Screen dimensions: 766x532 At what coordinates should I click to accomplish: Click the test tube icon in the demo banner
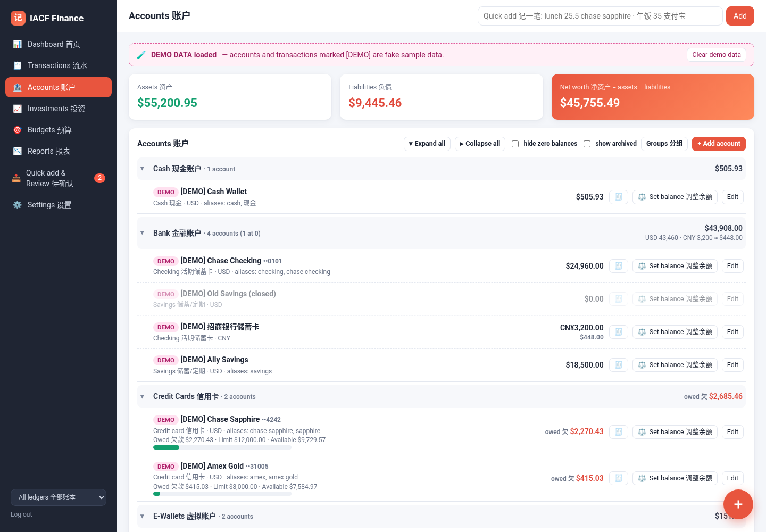click(x=141, y=55)
